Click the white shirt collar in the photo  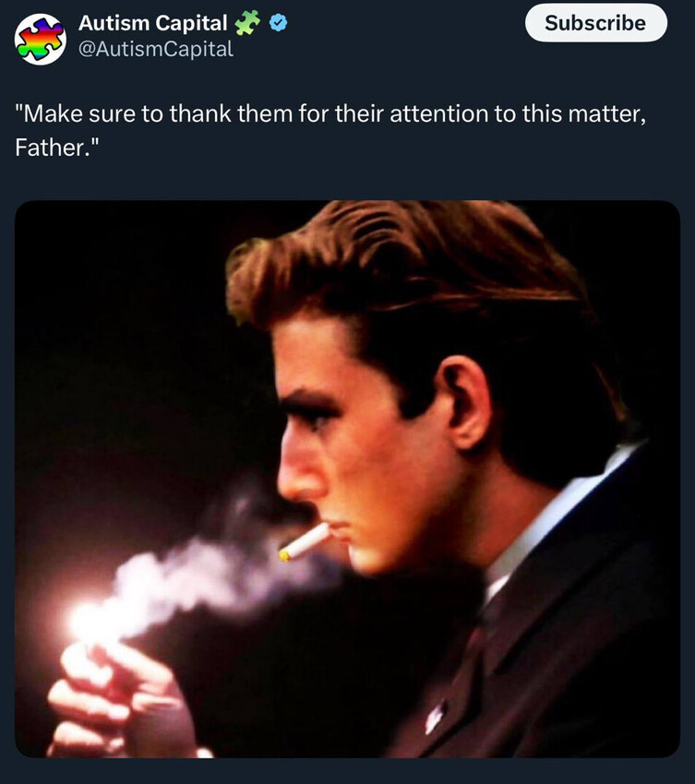coord(554,517)
